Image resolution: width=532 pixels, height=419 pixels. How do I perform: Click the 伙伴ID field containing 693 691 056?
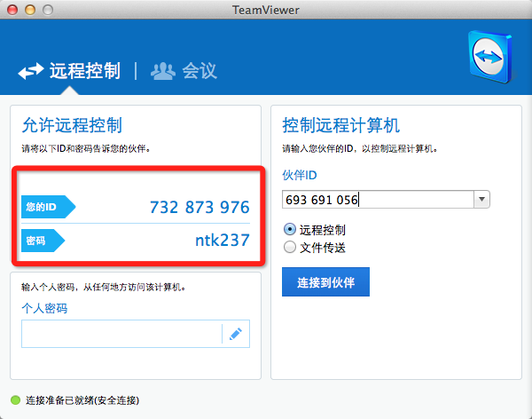(x=377, y=200)
